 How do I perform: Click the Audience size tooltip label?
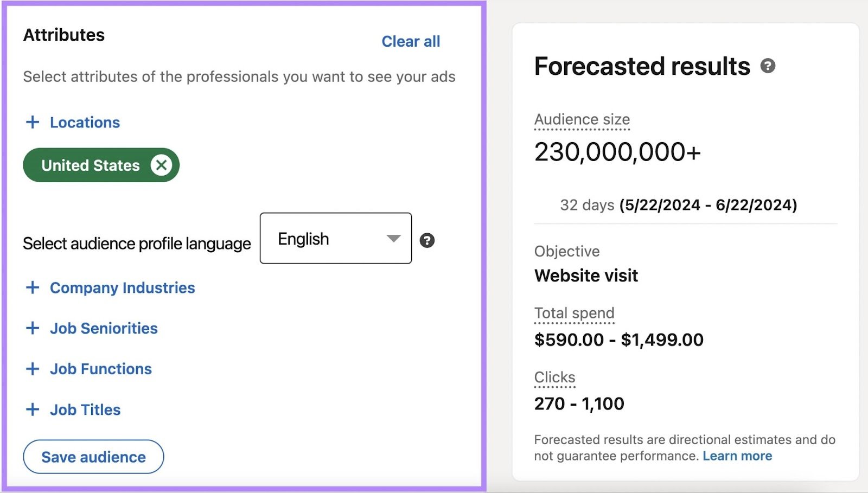point(582,119)
